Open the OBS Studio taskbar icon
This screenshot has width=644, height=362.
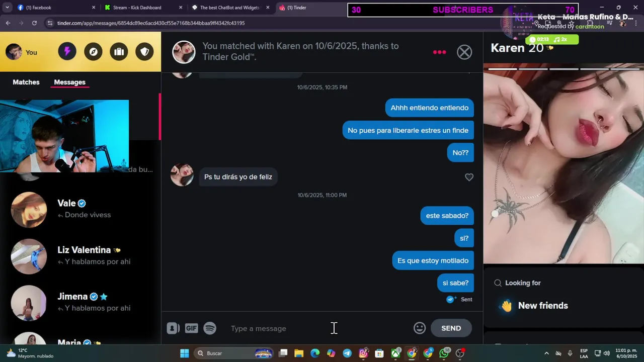click(460, 353)
